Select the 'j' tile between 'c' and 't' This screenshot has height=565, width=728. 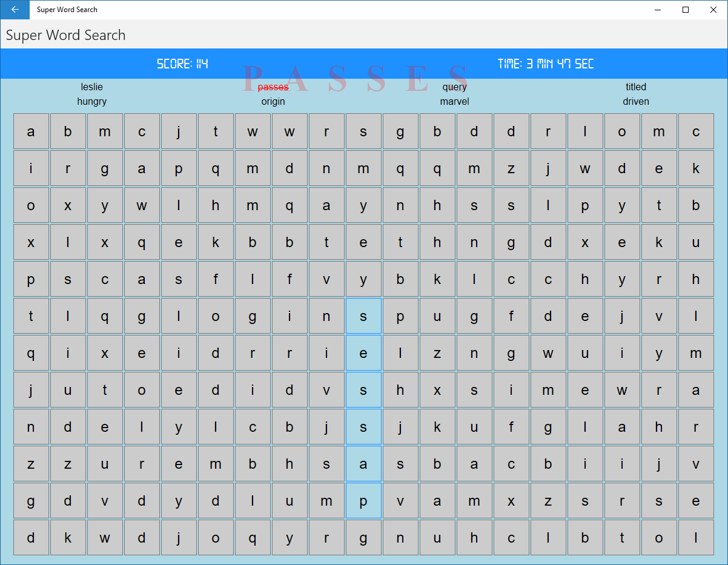179,131
